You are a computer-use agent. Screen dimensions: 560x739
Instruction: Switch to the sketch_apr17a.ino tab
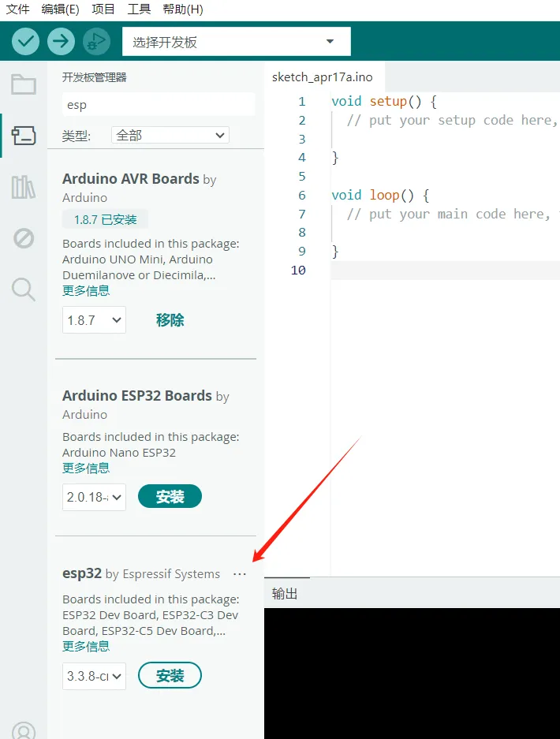(322, 77)
